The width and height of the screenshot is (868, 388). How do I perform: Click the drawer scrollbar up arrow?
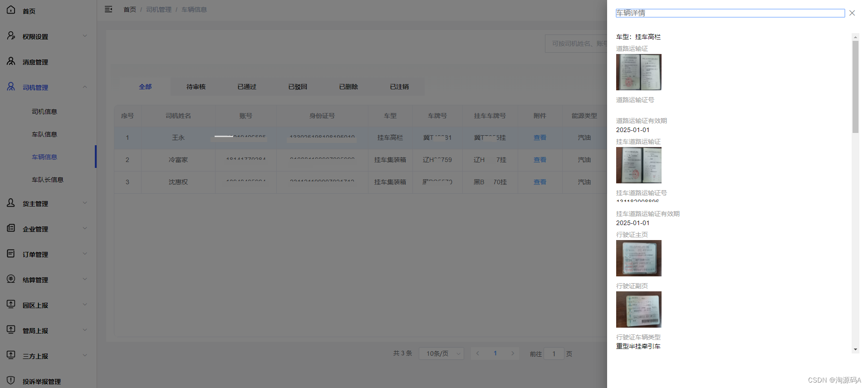point(855,37)
